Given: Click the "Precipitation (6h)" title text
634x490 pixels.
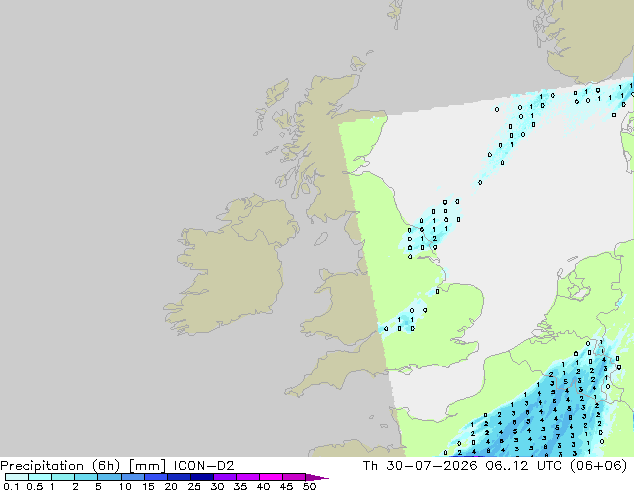Looking at the screenshot, I should click(x=60, y=466).
